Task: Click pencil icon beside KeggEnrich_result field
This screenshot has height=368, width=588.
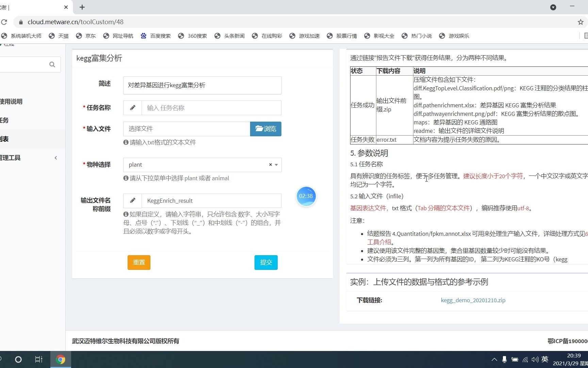Action: pyautogui.click(x=132, y=201)
